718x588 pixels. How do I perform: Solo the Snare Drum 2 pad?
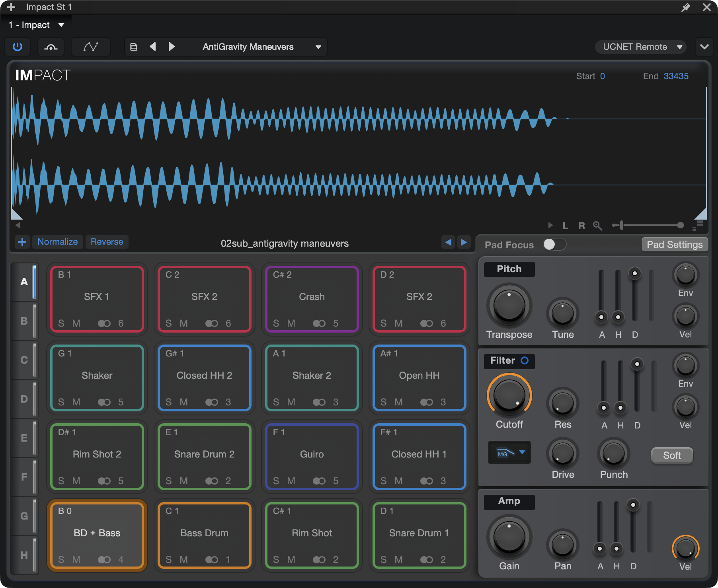[168, 481]
